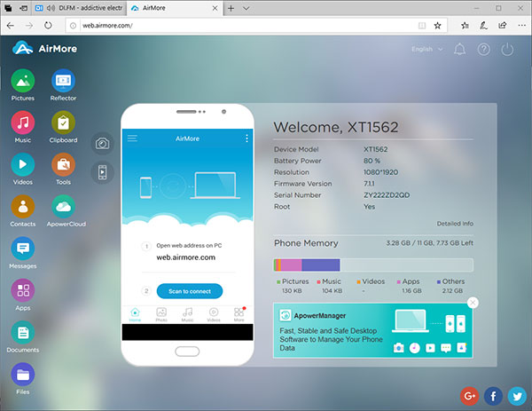
Task: Select the More tab in phone mockup
Action: [239, 315]
